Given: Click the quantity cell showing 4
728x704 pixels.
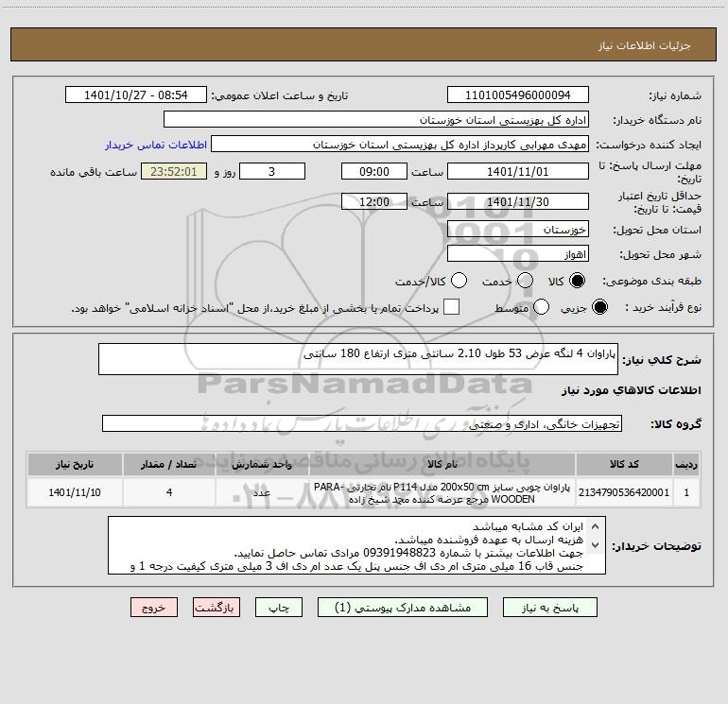Looking at the screenshot, I should [169, 492].
